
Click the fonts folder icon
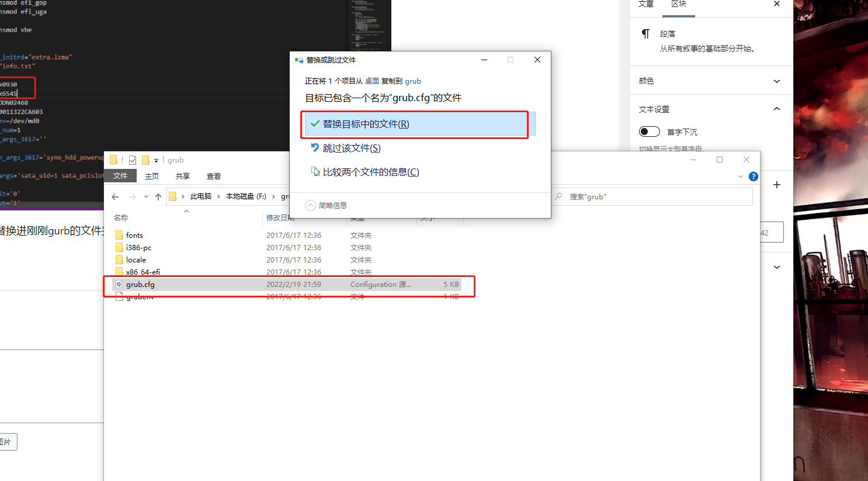(x=119, y=235)
